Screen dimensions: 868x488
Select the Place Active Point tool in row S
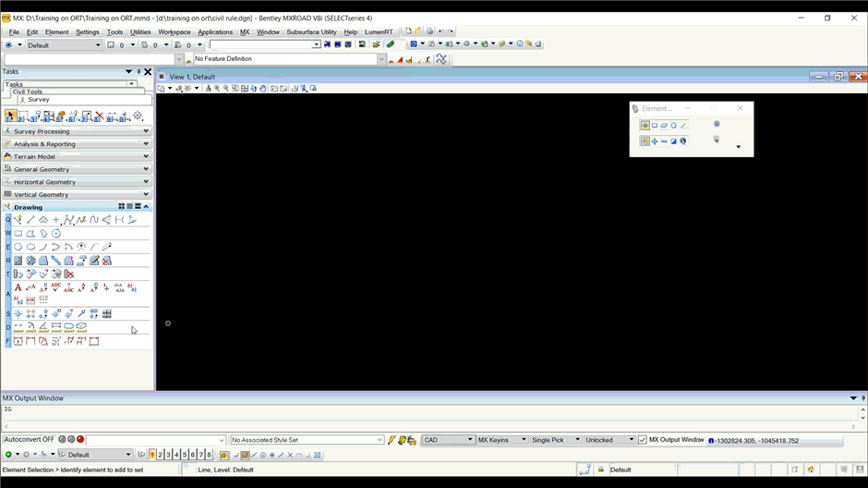pos(18,313)
